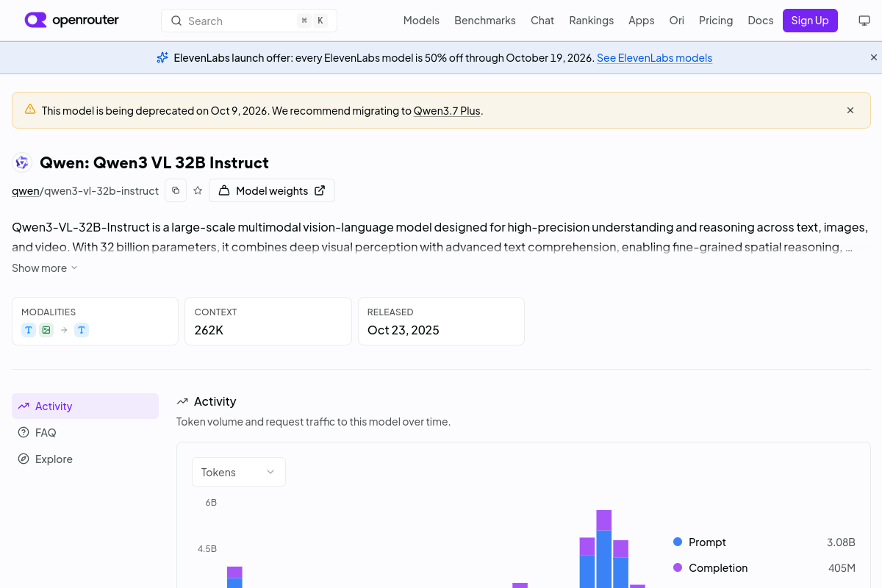The height and width of the screenshot is (588, 882).
Task: Navigate to the Rankings page
Action: [592, 21]
